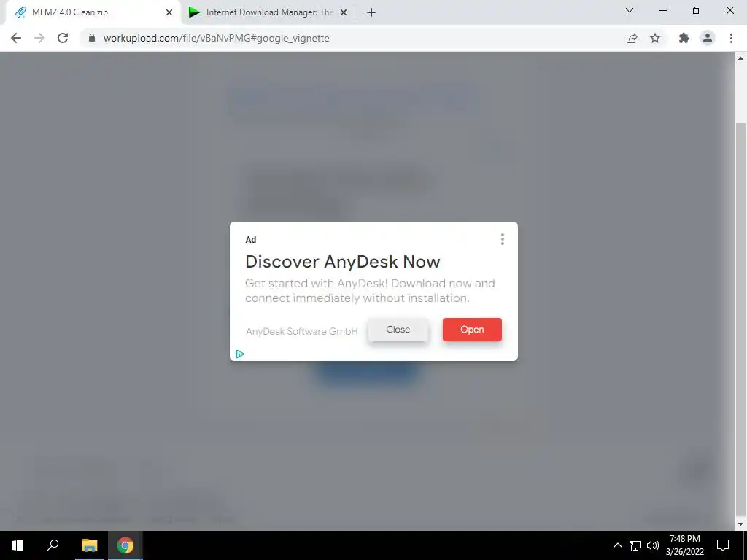Bookmark this page with the star icon
The image size is (747, 560).
pyautogui.click(x=655, y=38)
